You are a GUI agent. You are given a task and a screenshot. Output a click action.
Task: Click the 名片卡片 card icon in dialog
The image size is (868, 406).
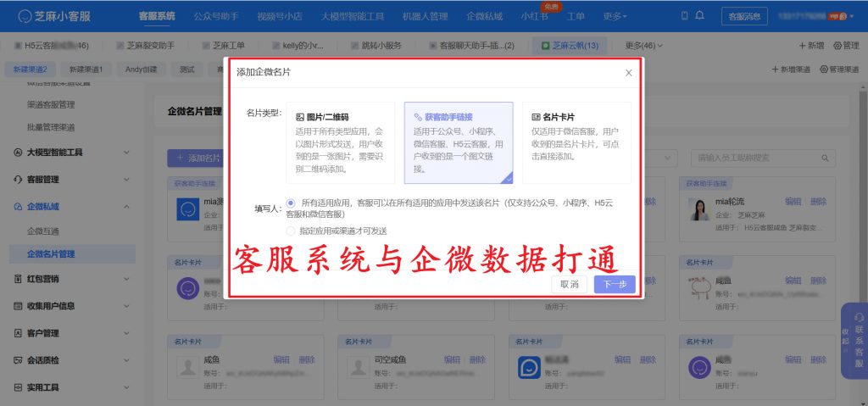coord(536,118)
